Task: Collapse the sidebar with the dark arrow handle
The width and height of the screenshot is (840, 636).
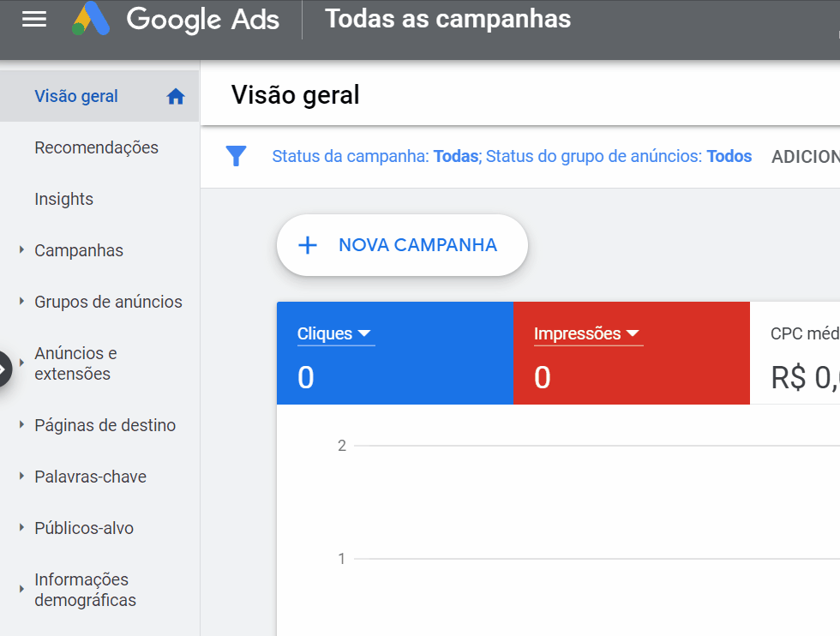Action: (x=4, y=369)
